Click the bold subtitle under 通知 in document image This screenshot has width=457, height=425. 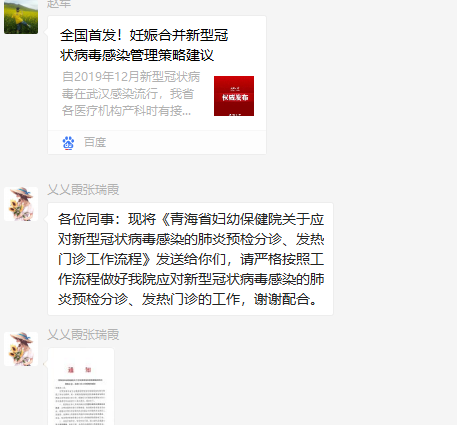coord(80,382)
